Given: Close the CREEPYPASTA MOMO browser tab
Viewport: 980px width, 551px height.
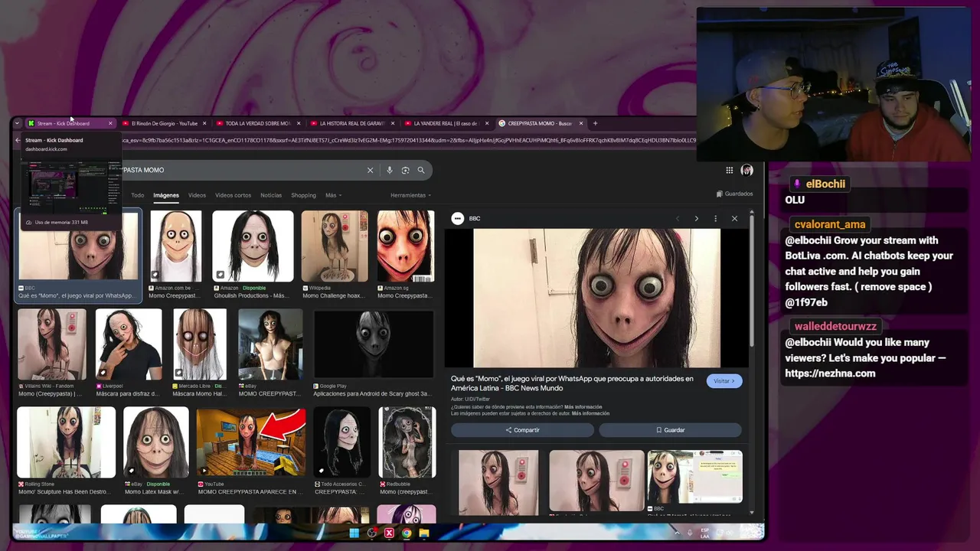Looking at the screenshot, I should coord(581,123).
